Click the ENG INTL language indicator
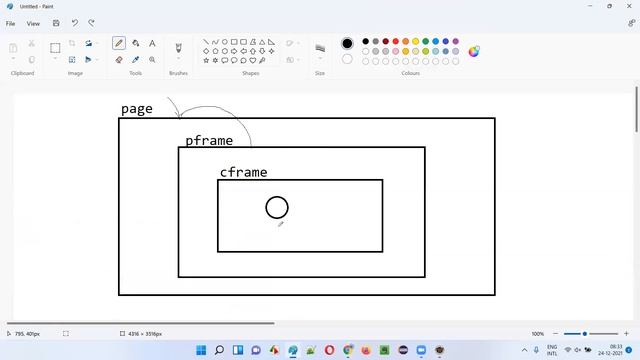640x360 pixels. (x=552, y=350)
